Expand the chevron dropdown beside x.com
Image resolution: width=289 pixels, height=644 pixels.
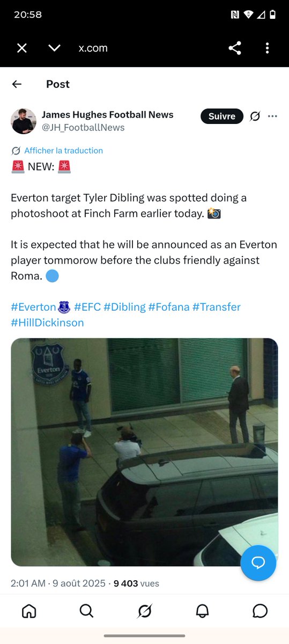tap(54, 48)
